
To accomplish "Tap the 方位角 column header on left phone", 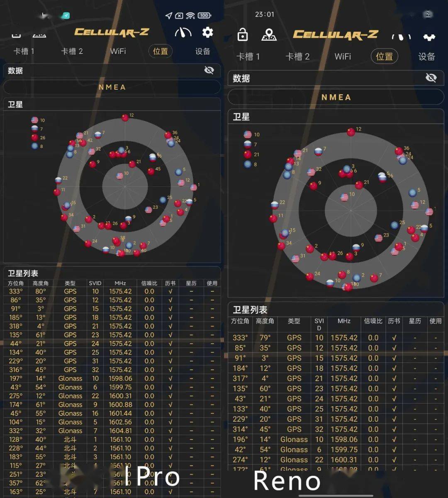I will point(16,283).
